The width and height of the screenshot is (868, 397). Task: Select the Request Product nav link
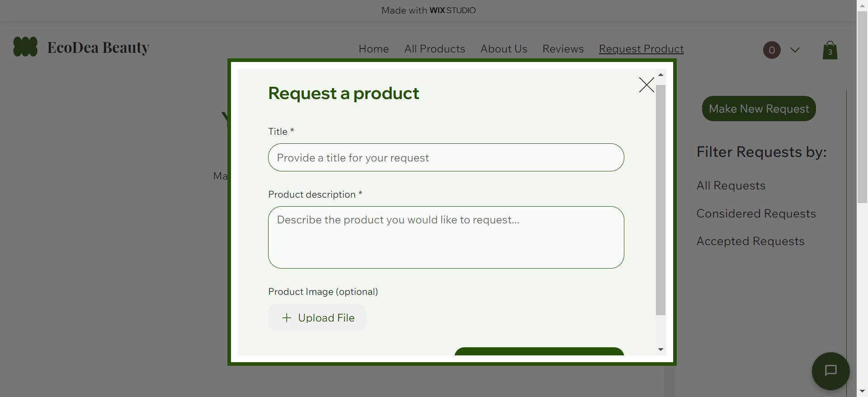coord(641,49)
